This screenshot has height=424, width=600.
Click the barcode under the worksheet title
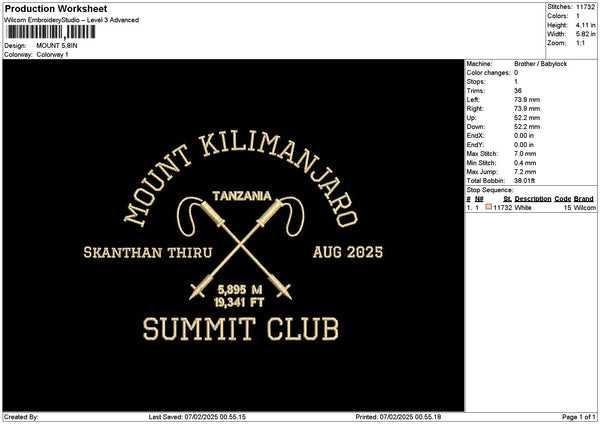[51, 32]
